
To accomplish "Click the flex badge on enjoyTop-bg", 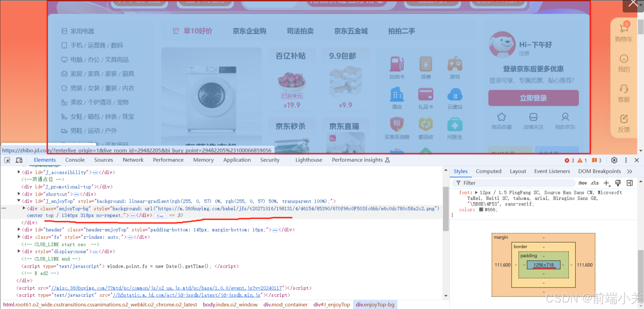I will coord(160,216).
